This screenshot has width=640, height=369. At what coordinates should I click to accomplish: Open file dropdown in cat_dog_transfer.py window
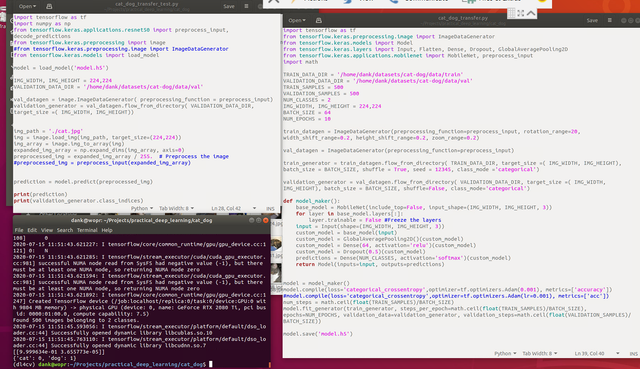[x=297, y=20]
